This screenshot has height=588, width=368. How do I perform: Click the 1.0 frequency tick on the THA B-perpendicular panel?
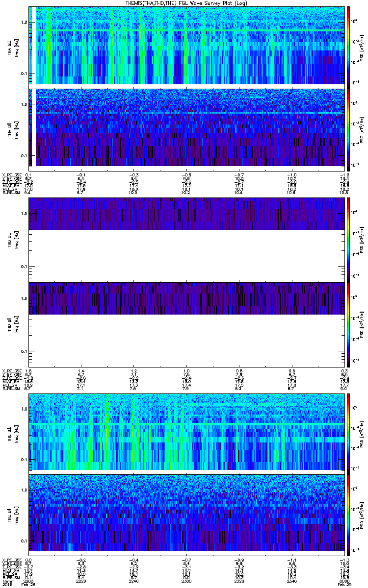point(24,23)
